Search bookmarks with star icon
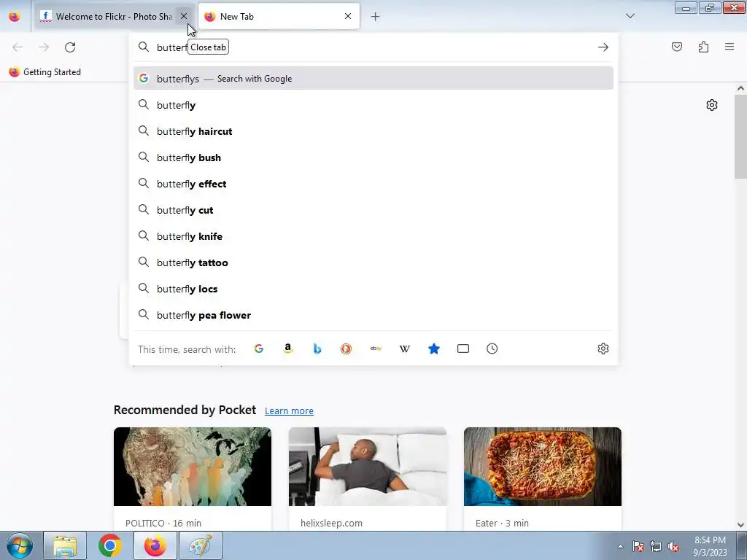This screenshot has height=560, width=747. [x=433, y=349]
